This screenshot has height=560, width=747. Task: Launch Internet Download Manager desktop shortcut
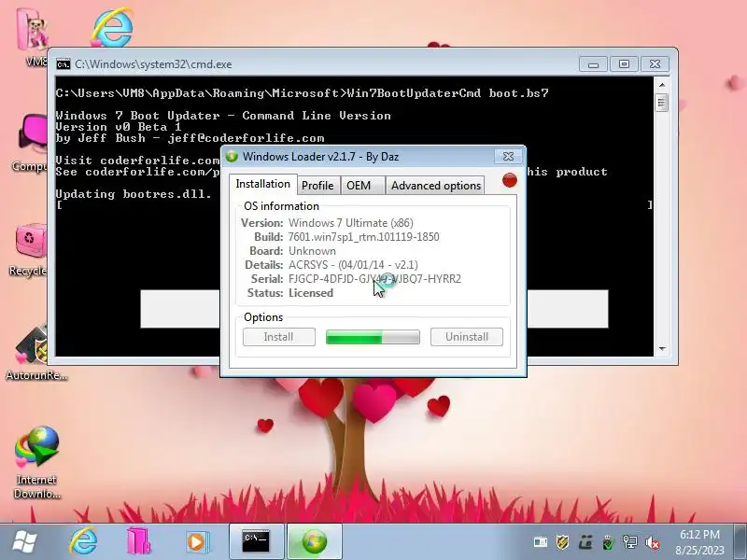pyautogui.click(x=36, y=462)
